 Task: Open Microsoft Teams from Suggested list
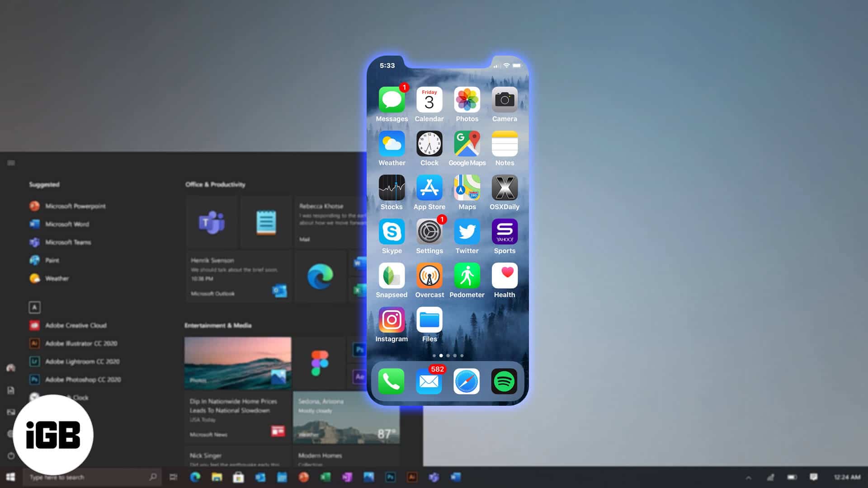pyautogui.click(x=61, y=242)
